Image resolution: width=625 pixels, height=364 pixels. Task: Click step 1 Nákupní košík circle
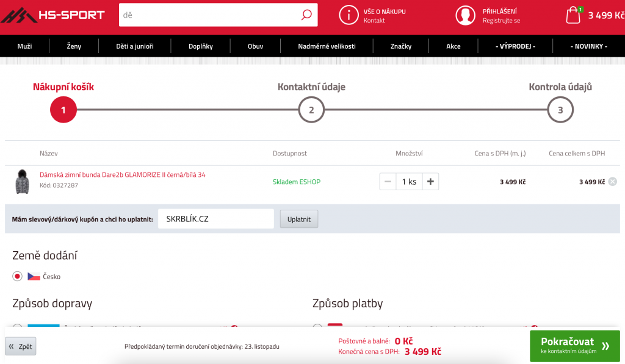[63, 110]
